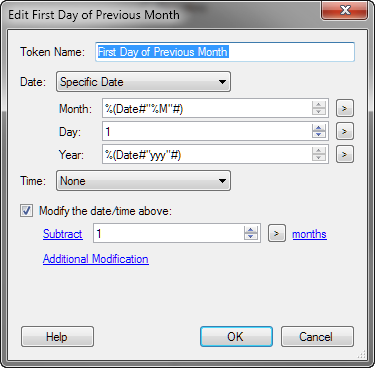The image size is (375, 368).
Task: Uncheck Modify the date/time above checkbox
Action: (26, 211)
